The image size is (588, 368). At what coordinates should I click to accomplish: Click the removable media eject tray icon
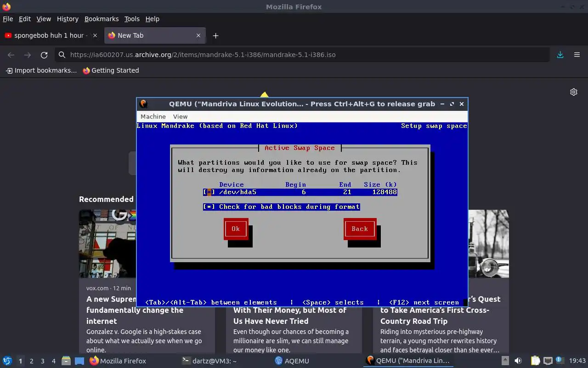pos(505,361)
